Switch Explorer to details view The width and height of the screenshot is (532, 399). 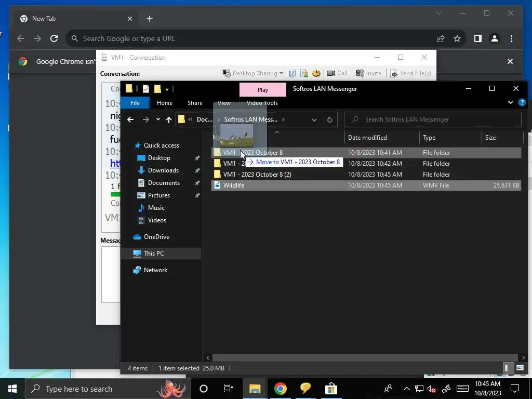click(x=506, y=368)
